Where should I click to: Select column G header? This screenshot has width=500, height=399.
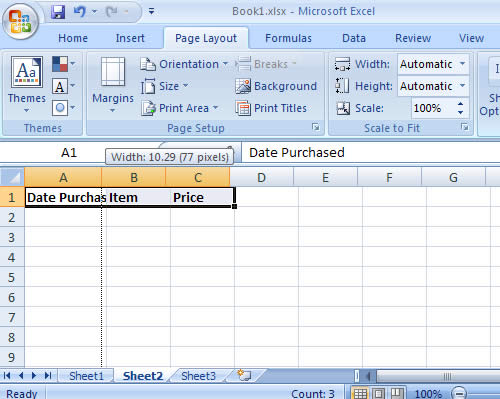tap(453, 177)
